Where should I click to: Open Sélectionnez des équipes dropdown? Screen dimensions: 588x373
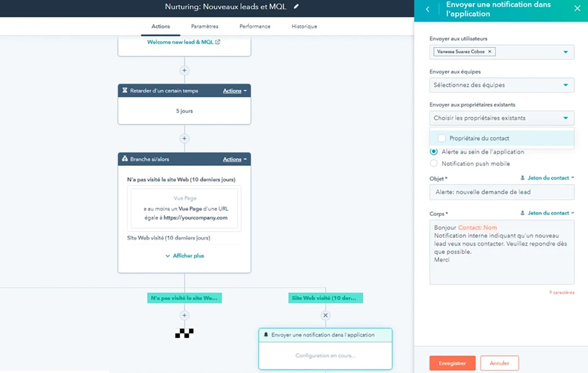point(502,85)
